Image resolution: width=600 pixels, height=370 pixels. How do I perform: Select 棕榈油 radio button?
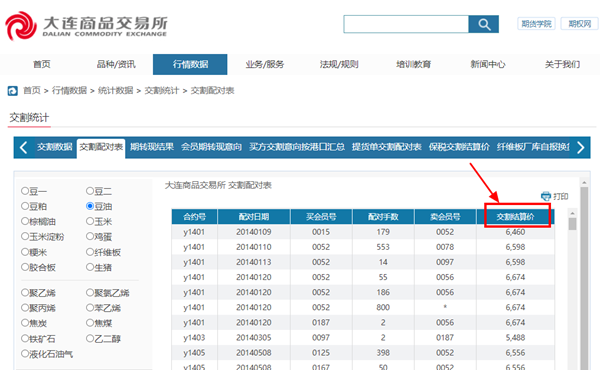25,221
